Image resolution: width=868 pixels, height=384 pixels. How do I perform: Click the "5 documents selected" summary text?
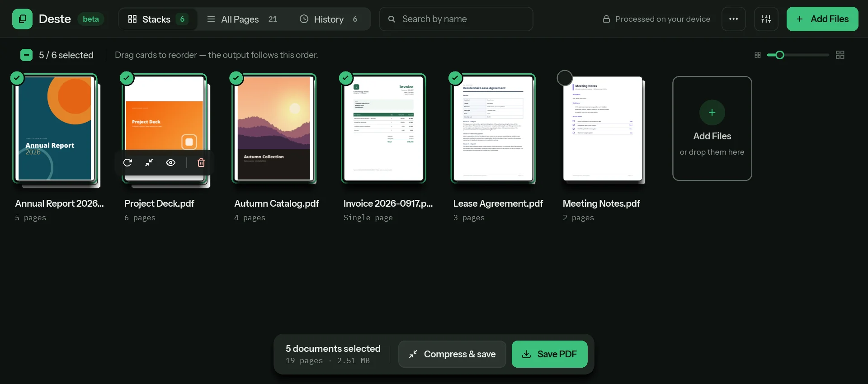point(333,349)
